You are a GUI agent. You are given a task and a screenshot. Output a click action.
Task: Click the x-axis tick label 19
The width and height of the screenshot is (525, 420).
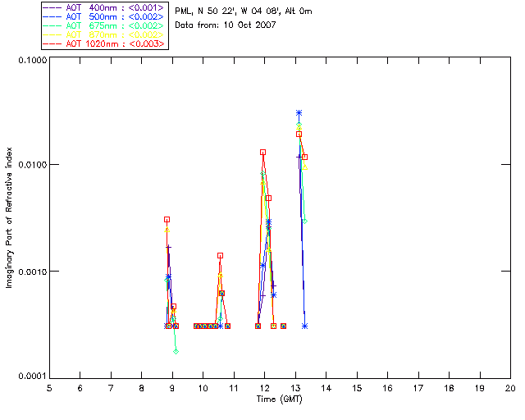coord(480,388)
